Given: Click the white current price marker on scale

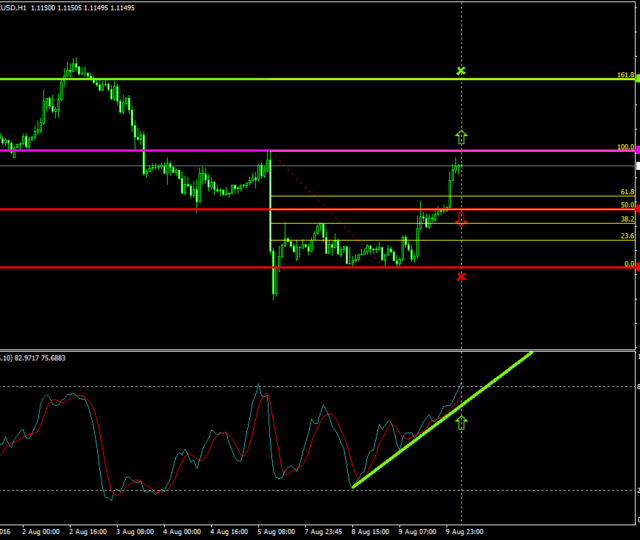Looking at the screenshot, I should (636, 164).
